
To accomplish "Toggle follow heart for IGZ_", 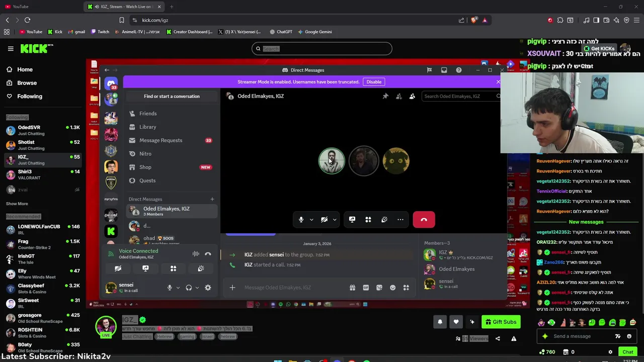I will (456, 322).
